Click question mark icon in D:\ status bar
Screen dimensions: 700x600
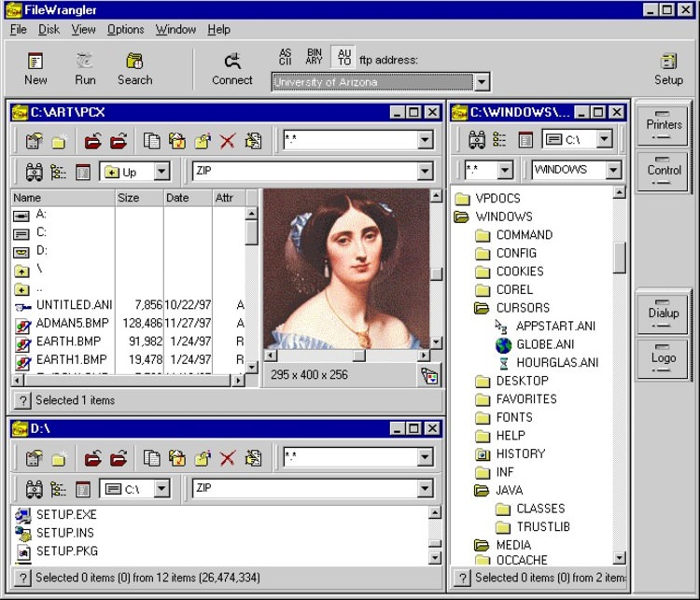tap(22, 579)
